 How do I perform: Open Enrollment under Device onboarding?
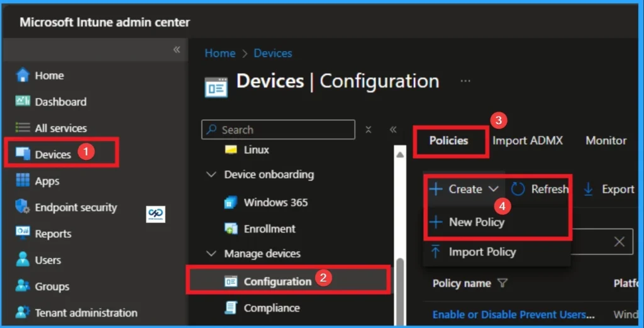[x=260, y=229]
